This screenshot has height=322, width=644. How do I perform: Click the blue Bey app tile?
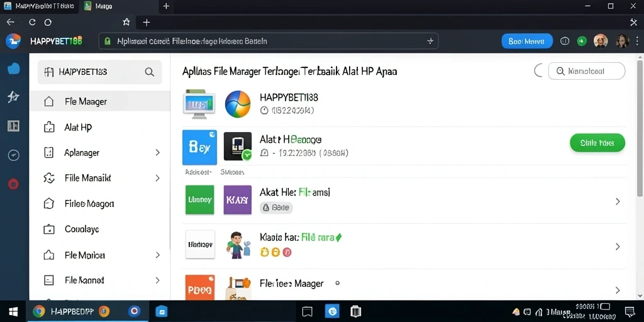click(x=199, y=147)
